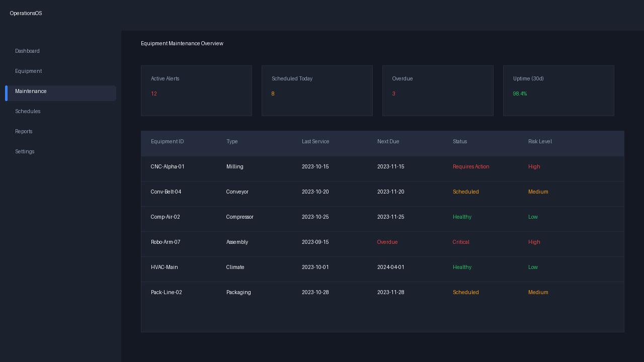
Task: Open Settings from the sidebar
Action: point(25,151)
